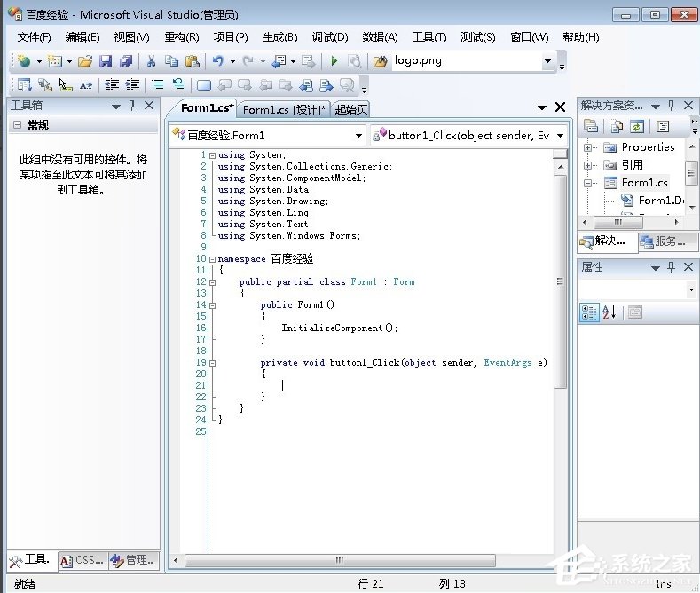Click the Save icon in the toolbar
700x593 pixels.
[x=106, y=61]
